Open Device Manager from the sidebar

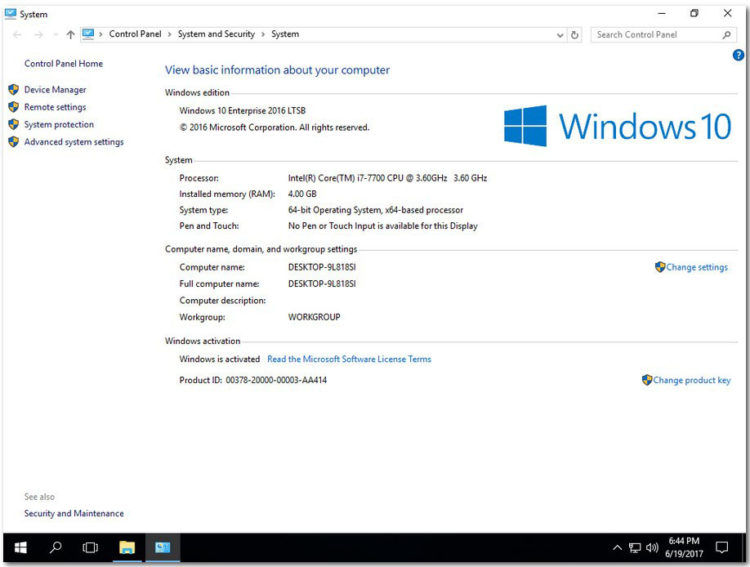55,89
